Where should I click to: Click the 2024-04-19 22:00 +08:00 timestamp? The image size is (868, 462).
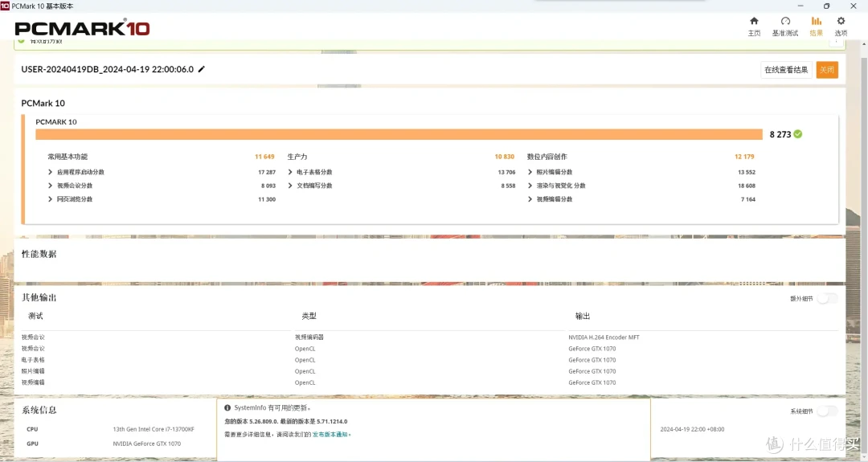coord(692,429)
